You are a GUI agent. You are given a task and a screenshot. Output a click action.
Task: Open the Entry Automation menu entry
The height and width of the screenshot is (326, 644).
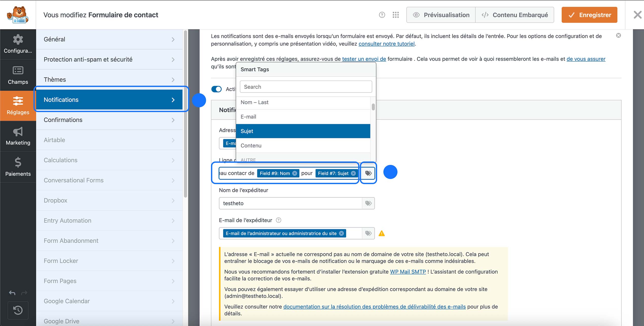click(109, 220)
